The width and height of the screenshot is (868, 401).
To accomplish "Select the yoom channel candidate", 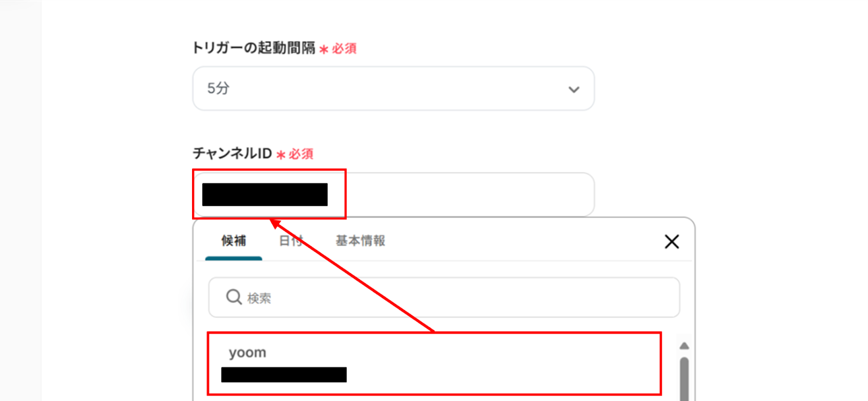I will click(435, 364).
